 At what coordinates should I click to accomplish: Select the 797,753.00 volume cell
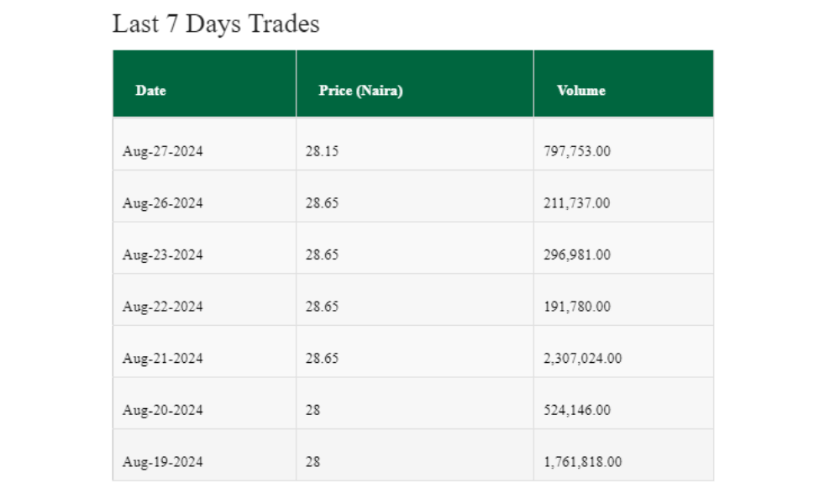[577, 151]
